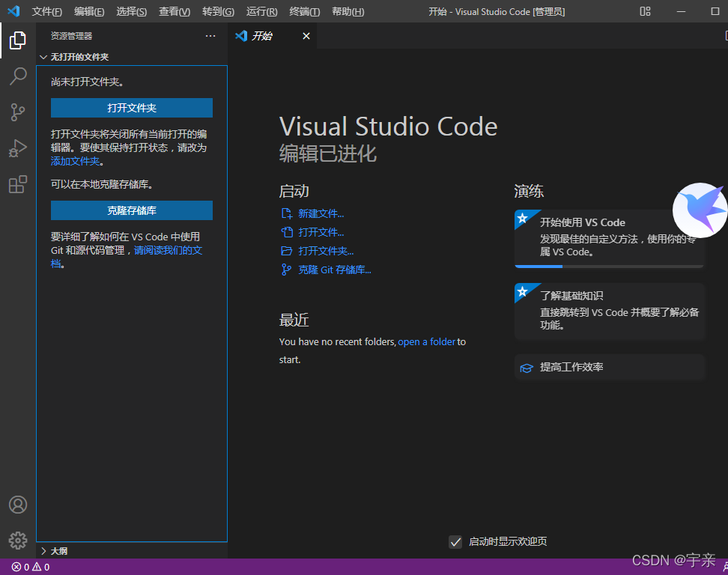Open the customize layout icon in title bar
Image resolution: width=728 pixels, height=575 pixels.
click(x=645, y=11)
